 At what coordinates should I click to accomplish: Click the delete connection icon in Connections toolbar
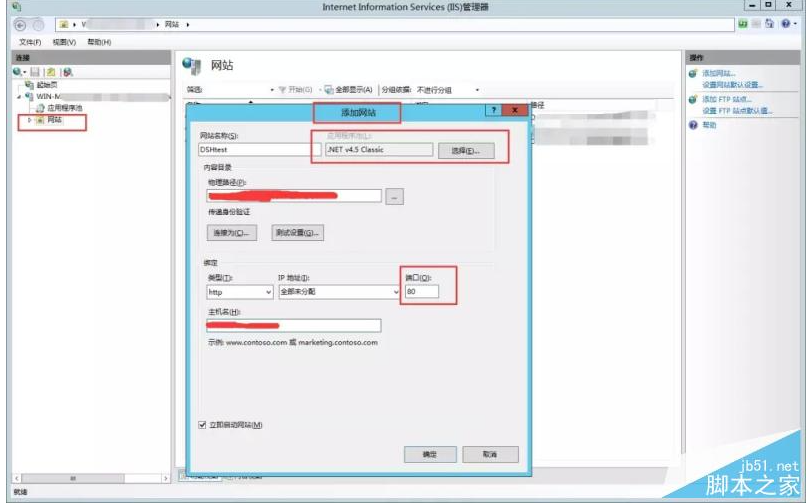pos(68,72)
